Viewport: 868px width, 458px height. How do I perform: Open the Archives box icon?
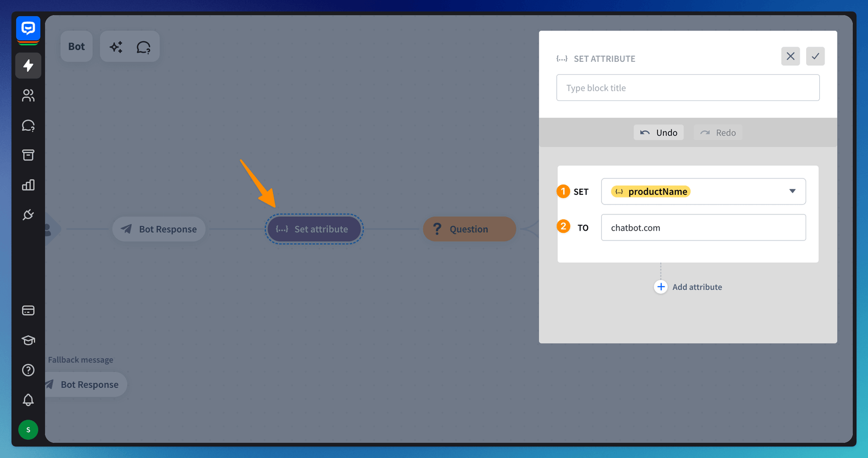click(x=28, y=155)
